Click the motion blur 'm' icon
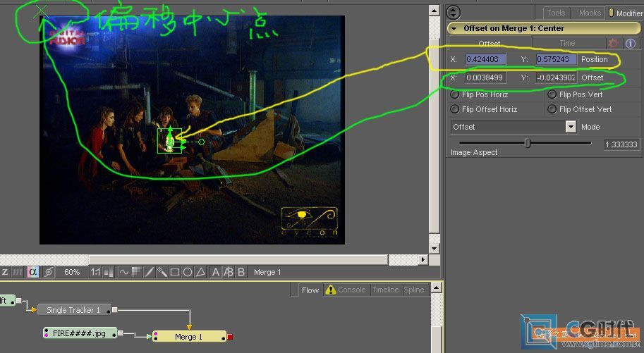Screen dimensions: 644x353 click(17, 272)
